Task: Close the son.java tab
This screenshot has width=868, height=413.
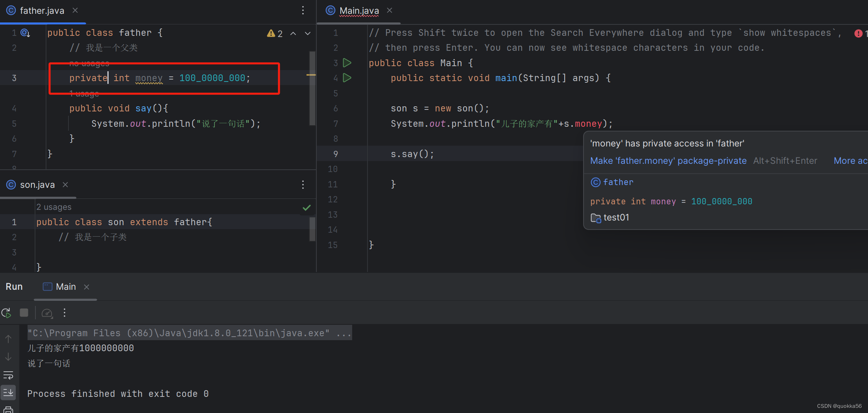Action: (x=65, y=184)
